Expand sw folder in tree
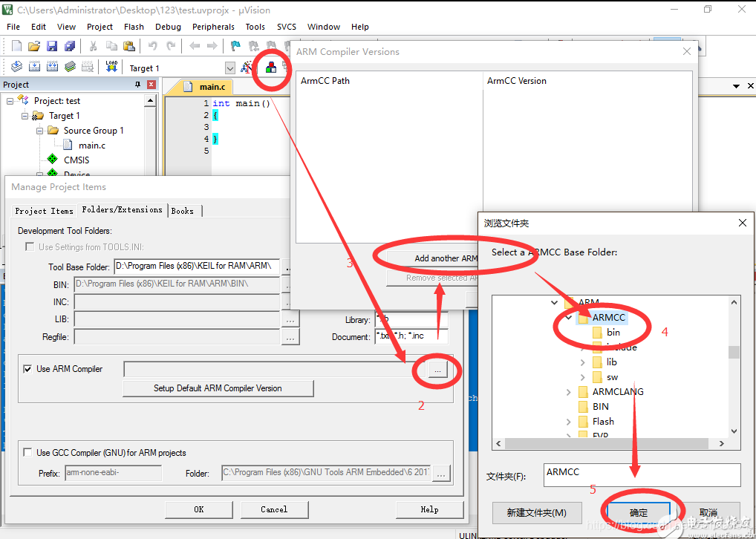This screenshot has width=756, height=539. 583,377
